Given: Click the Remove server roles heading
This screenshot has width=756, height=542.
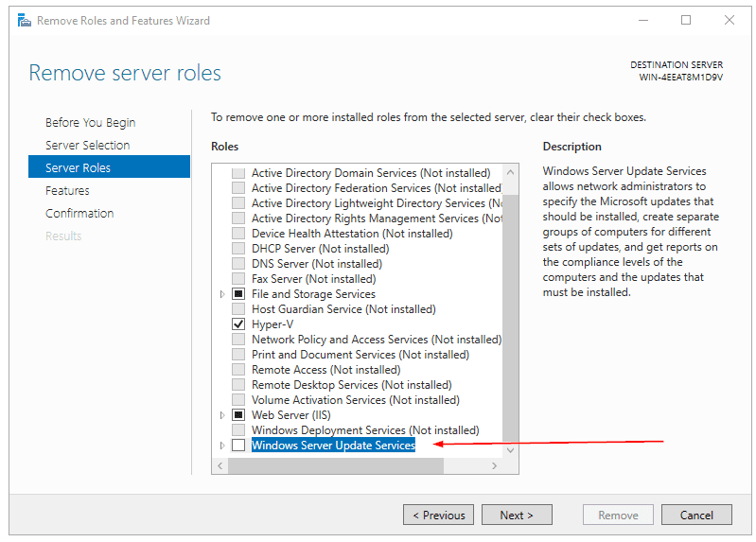Looking at the screenshot, I should point(125,73).
